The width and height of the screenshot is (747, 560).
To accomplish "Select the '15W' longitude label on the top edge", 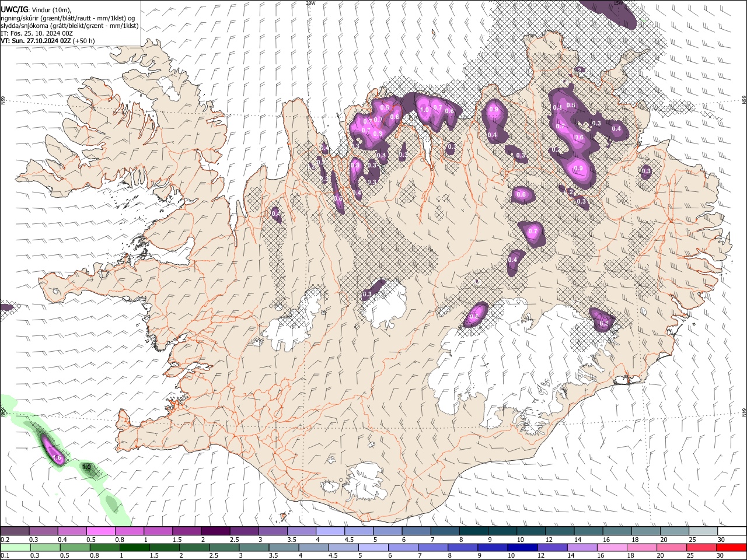I will click(x=618, y=3).
